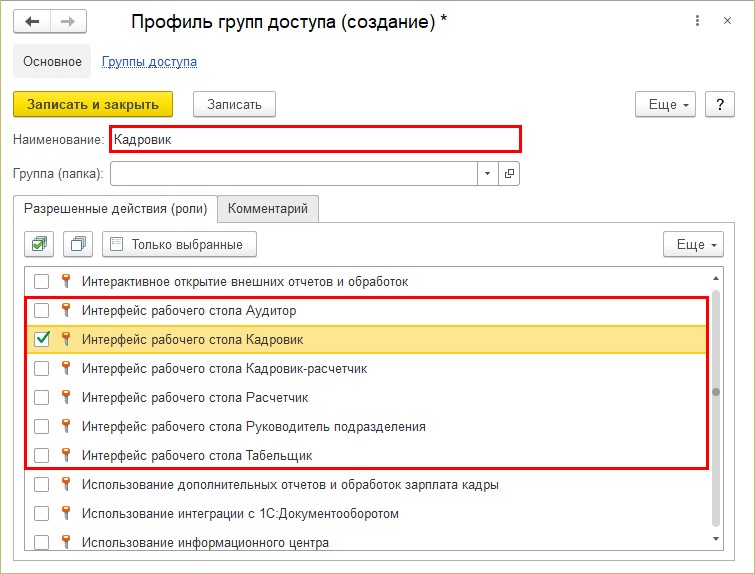Image resolution: width=755 pixels, height=574 pixels.
Task: Click key icon beside Интерфейс рабочего стола Аудитор
Action: (x=66, y=310)
